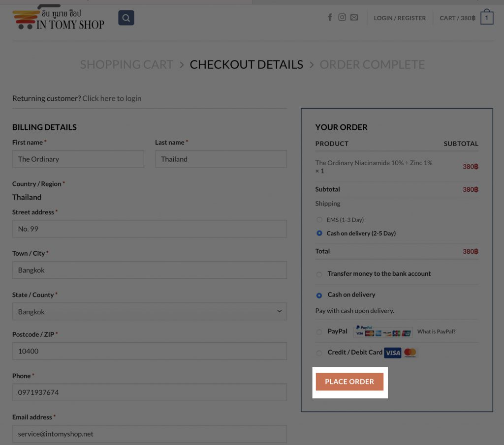The image size is (504, 445).
Task: Click 'The Ordinary Niacinamide 10% + Zinc 1%' text
Action: click(x=374, y=163)
